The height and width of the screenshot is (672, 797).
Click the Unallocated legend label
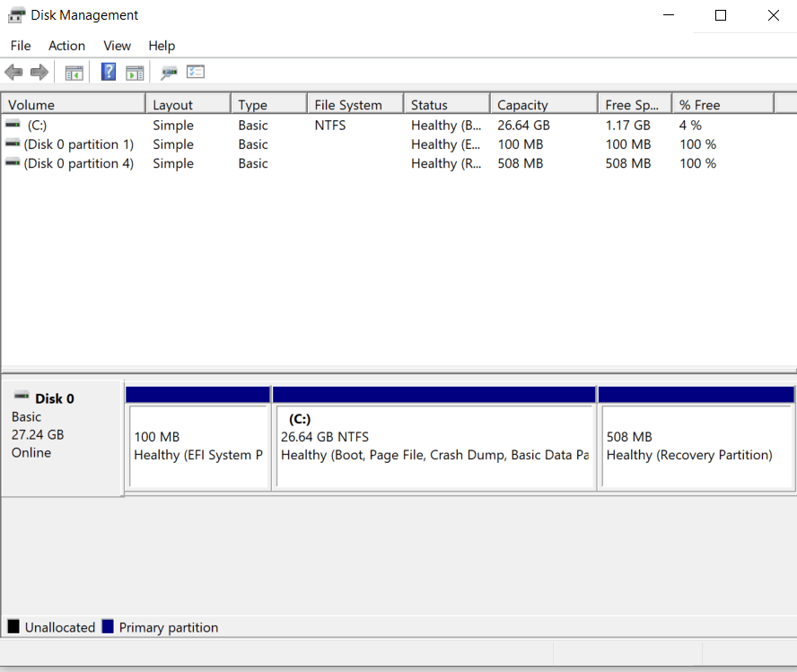click(60, 627)
